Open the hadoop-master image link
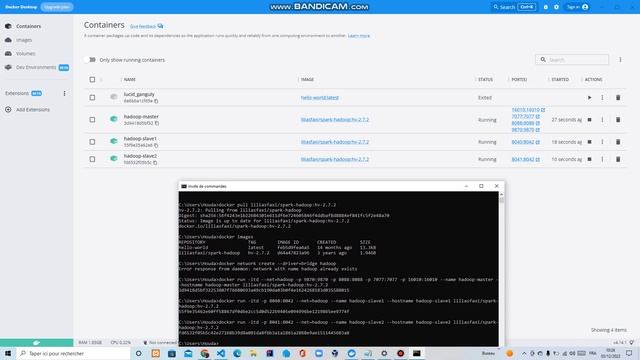The image size is (640, 360). tap(335, 120)
